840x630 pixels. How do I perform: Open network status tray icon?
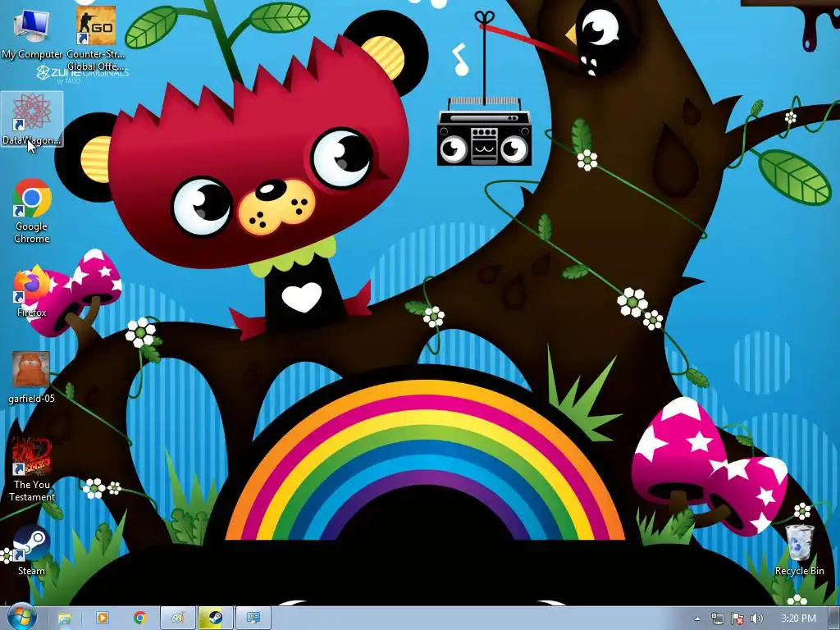[717, 619]
